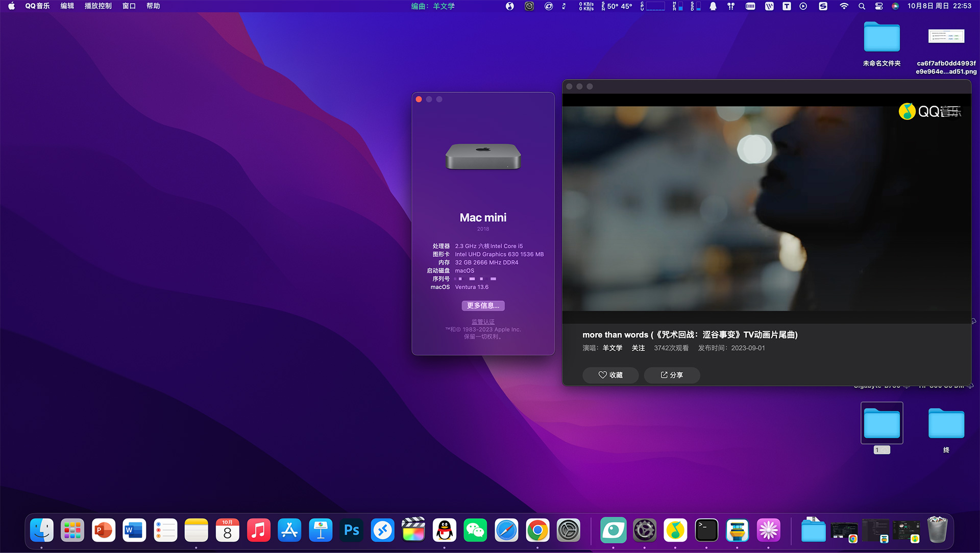Open the 播放控制 menu
This screenshot has height=553, width=980.
(98, 6)
